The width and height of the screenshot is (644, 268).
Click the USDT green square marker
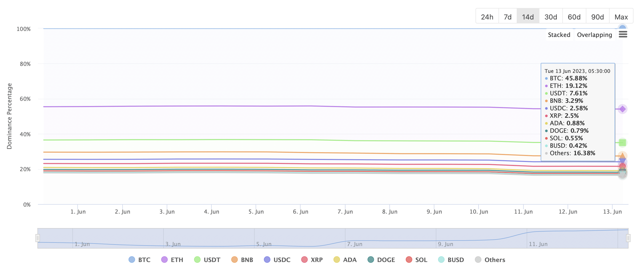(x=622, y=142)
